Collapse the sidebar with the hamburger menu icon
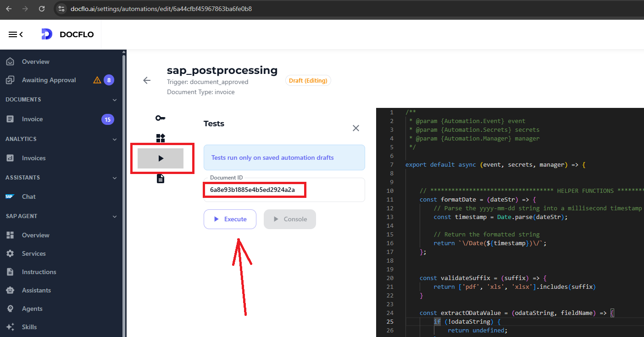The height and width of the screenshot is (337, 644). pos(16,34)
